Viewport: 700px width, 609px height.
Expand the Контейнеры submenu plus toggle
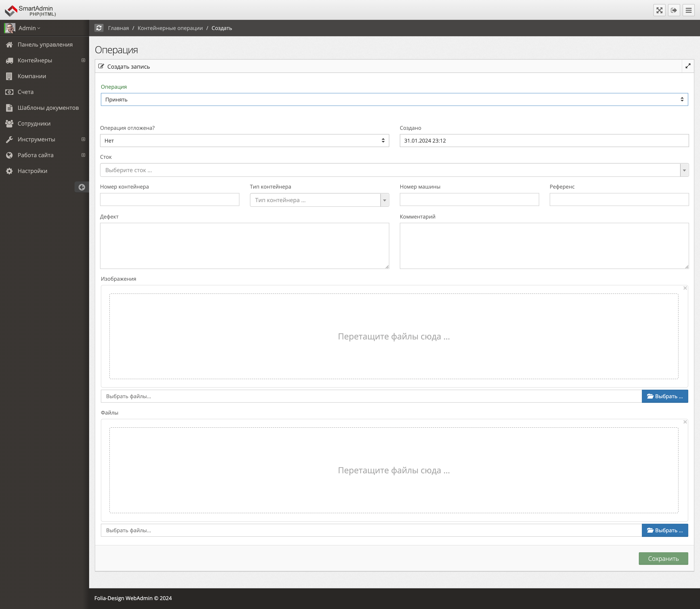(83, 60)
